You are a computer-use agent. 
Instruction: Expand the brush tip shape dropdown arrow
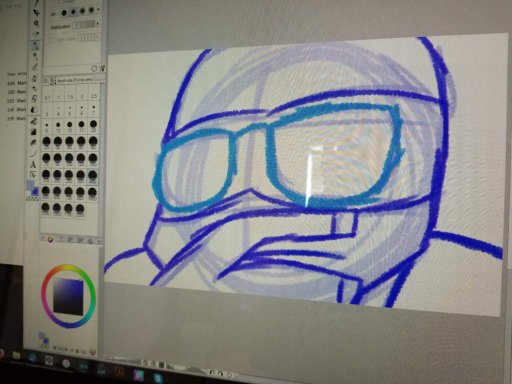click(98, 10)
